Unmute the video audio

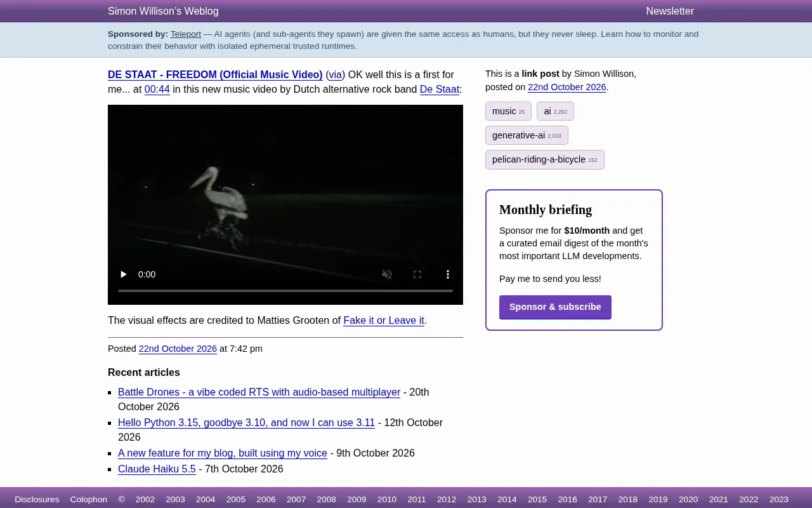pyautogui.click(x=387, y=274)
